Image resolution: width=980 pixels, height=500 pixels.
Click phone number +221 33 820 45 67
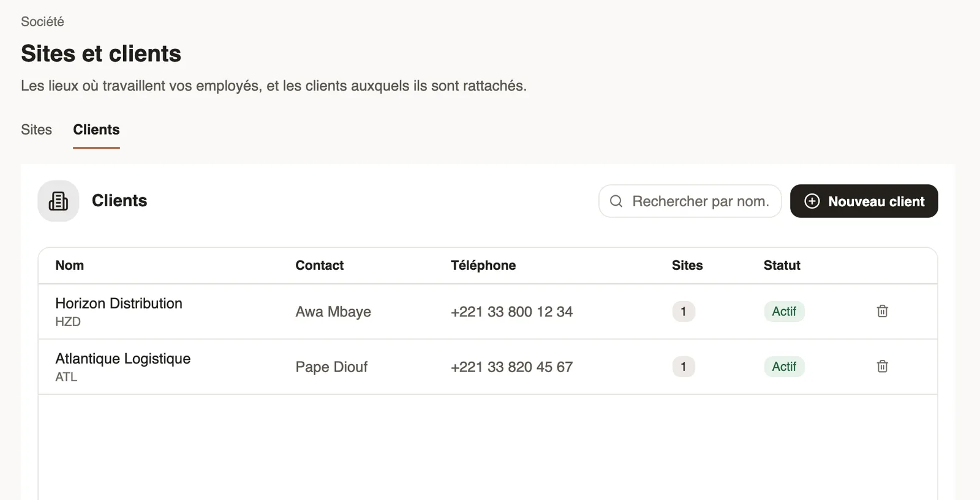[511, 367]
